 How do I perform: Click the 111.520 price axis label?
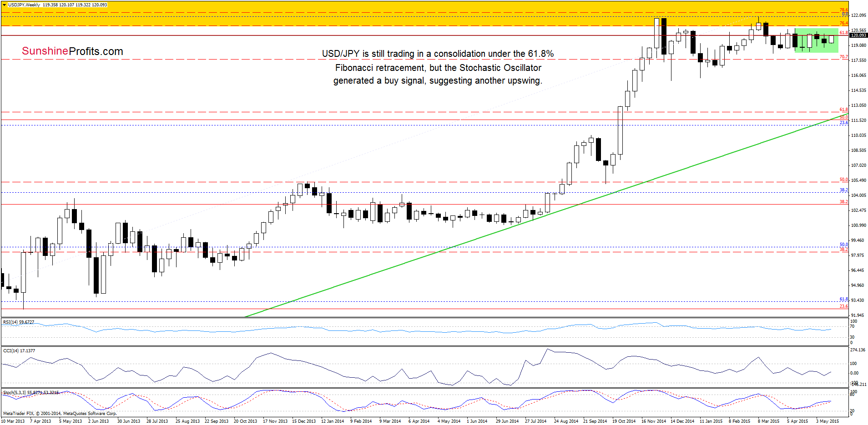click(858, 120)
